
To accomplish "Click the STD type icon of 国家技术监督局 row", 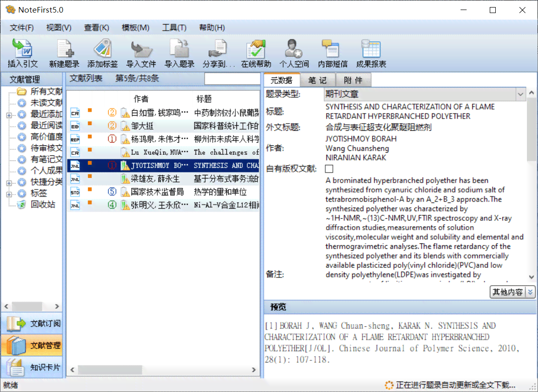I will [x=75, y=192].
